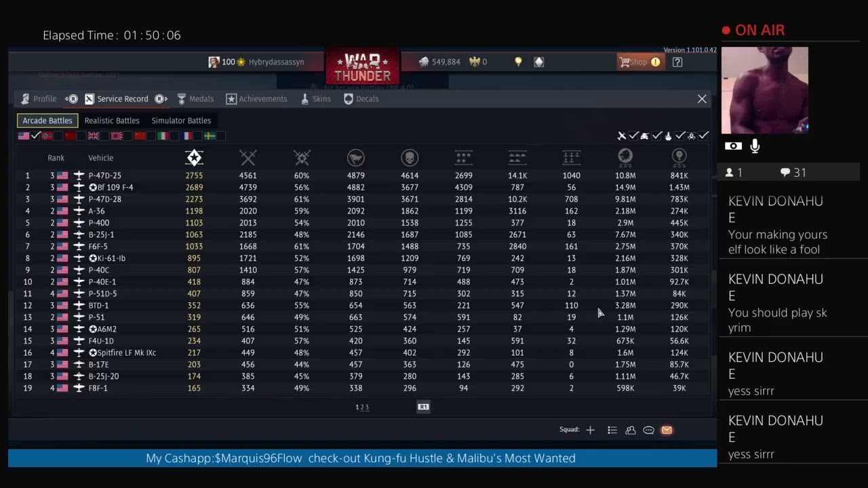Viewport: 868px width, 488px height.
Task: Toggle the Germany flag filter checkbox
Action: point(58,136)
